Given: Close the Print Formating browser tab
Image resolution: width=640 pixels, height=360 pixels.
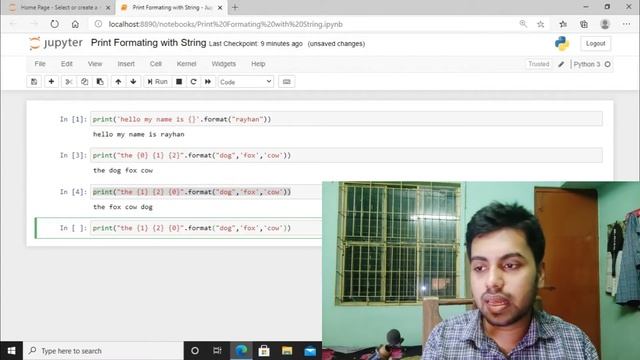Looking at the screenshot, I should (x=220, y=8).
